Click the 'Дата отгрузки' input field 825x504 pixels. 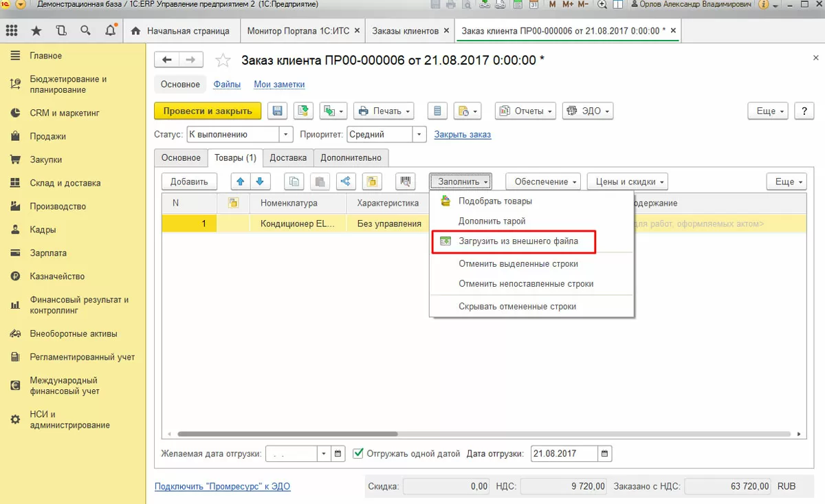tap(564, 454)
